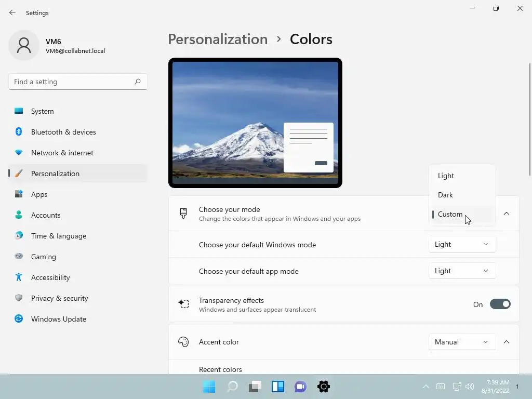Click the Settings gear on the taskbar
The width and height of the screenshot is (532, 399).
point(323,387)
